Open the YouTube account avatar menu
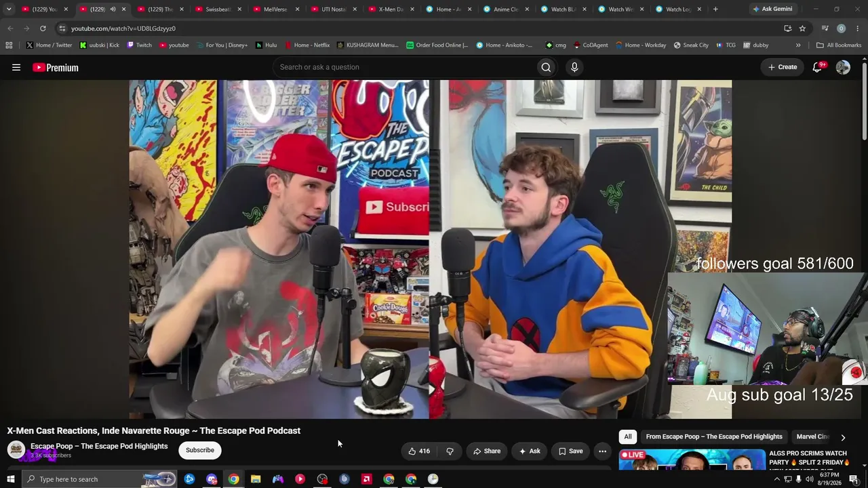Viewport: 868px width, 488px height. tap(843, 67)
